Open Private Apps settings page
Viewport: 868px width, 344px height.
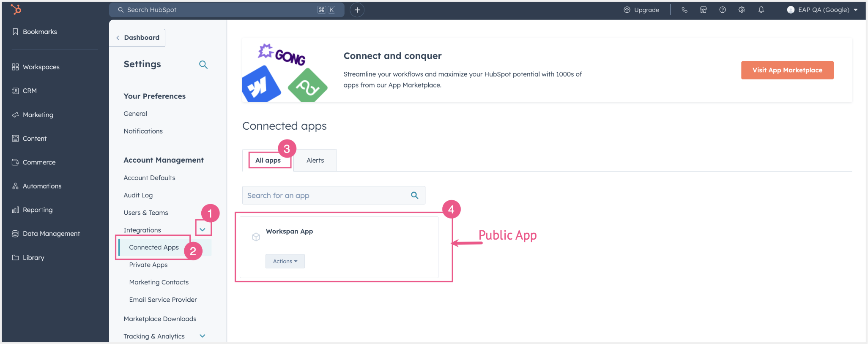pyautogui.click(x=148, y=265)
